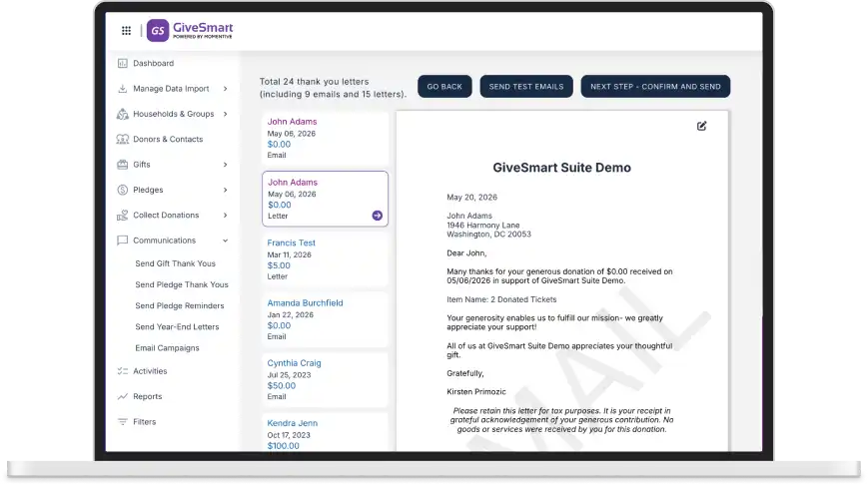Image resolution: width=868 pixels, height=485 pixels.
Task: Click the $50.00 amount on Cynthia Craig
Action: tap(282, 386)
